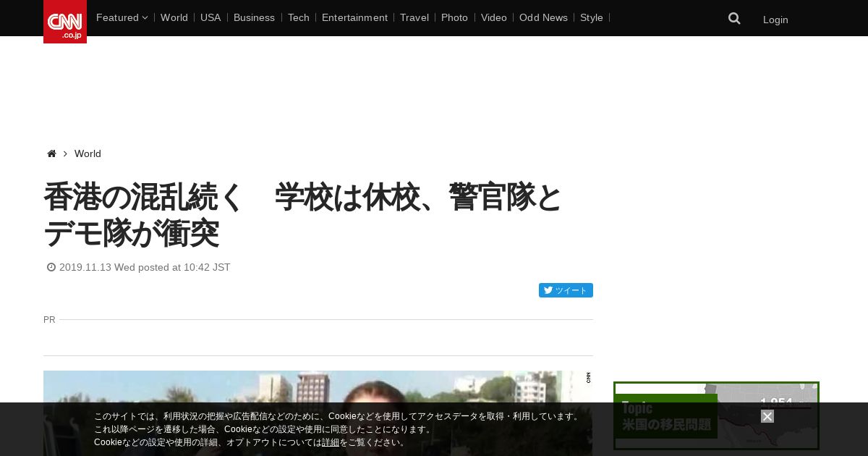Click the Login link
The width and height of the screenshot is (868, 456).
tap(775, 20)
